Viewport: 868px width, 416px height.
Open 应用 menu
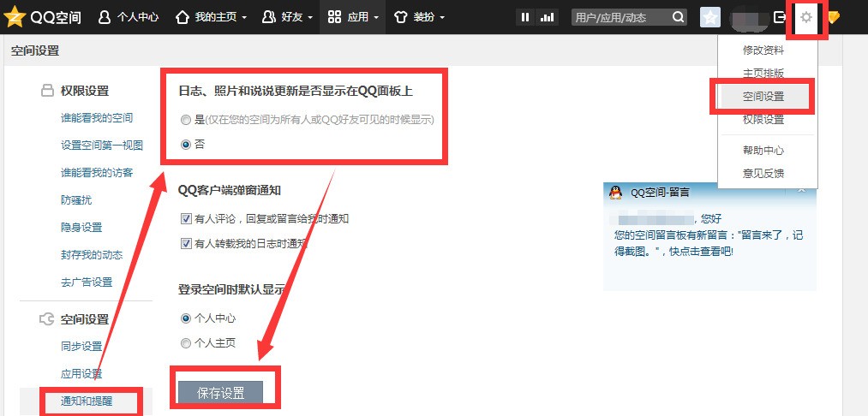[x=357, y=17]
